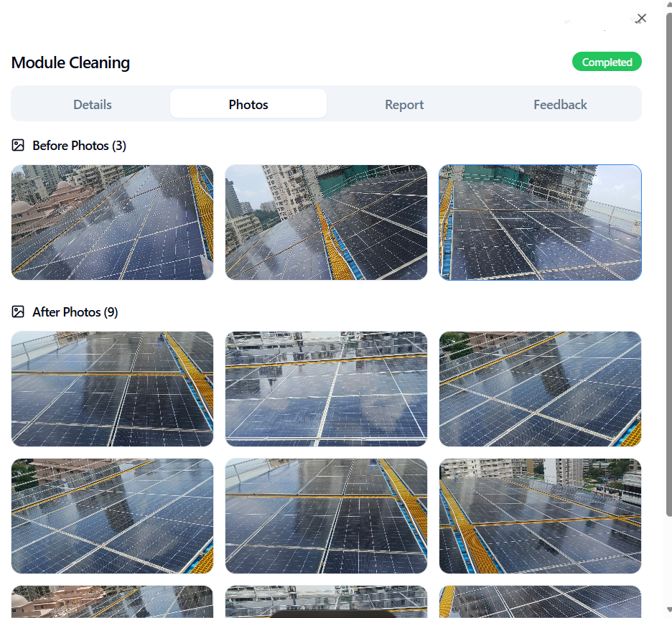Click the image icon beside After Photos
The image size is (672, 618).
[18, 312]
